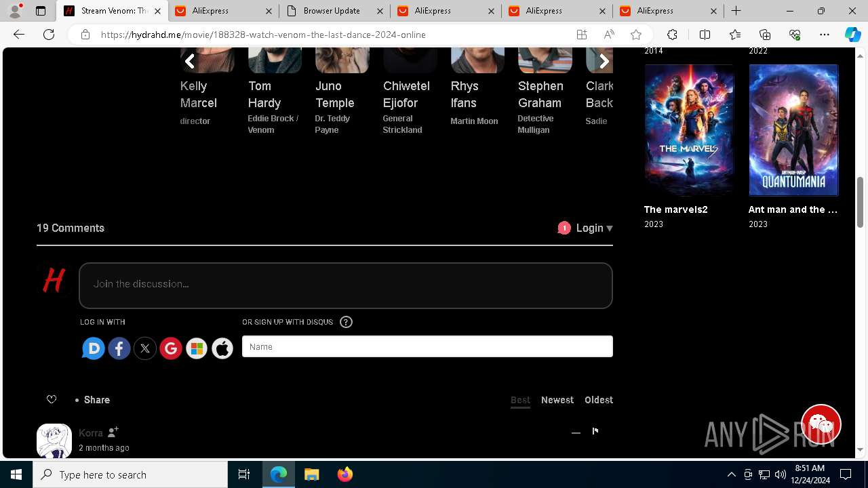This screenshot has width=868, height=488.
Task: Toggle split screen view
Action: tap(705, 35)
